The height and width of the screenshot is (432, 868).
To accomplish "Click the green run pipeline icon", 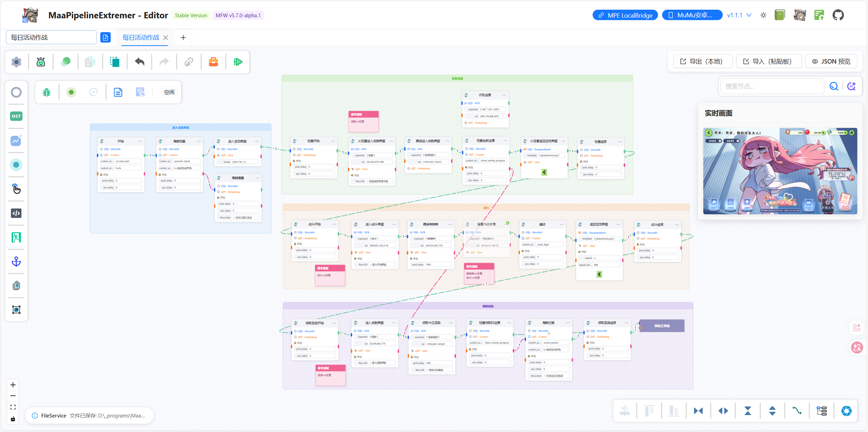I will (238, 62).
